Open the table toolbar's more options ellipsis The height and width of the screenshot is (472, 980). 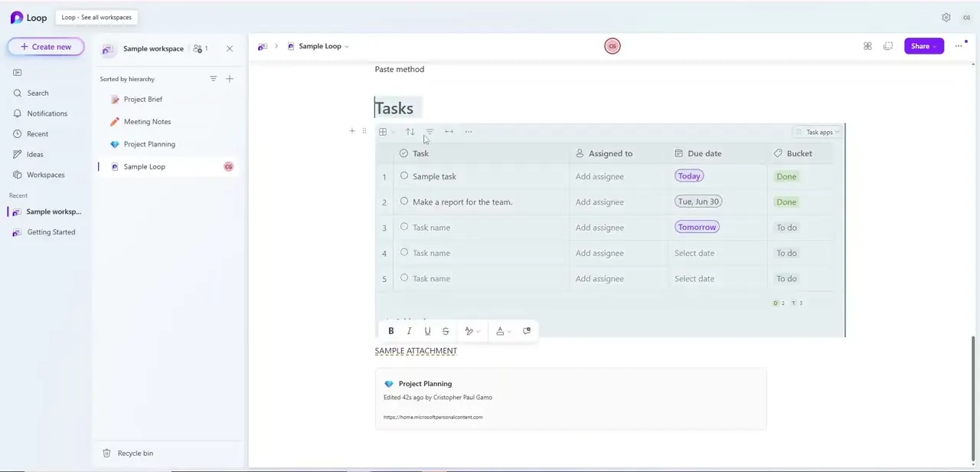tap(469, 132)
